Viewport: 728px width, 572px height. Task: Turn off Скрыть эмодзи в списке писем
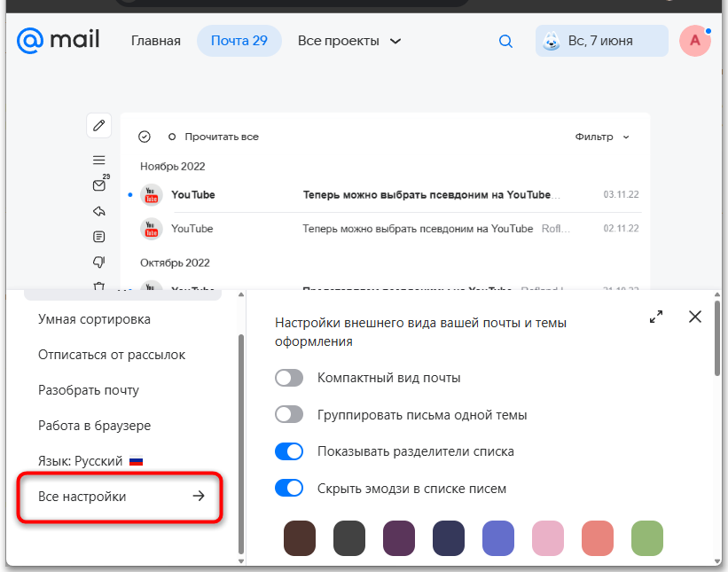pyautogui.click(x=289, y=488)
